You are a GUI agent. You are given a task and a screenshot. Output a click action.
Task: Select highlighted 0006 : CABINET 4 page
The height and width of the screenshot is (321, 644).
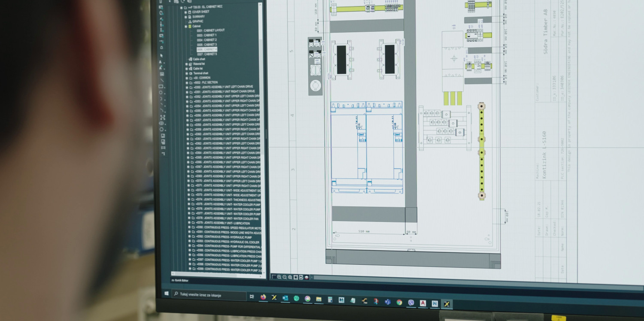click(207, 49)
